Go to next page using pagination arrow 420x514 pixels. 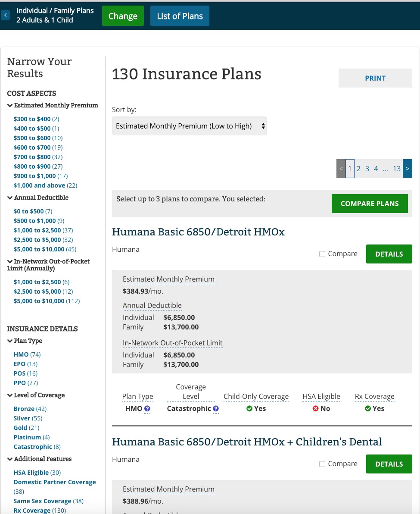click(x=407, y=169)
